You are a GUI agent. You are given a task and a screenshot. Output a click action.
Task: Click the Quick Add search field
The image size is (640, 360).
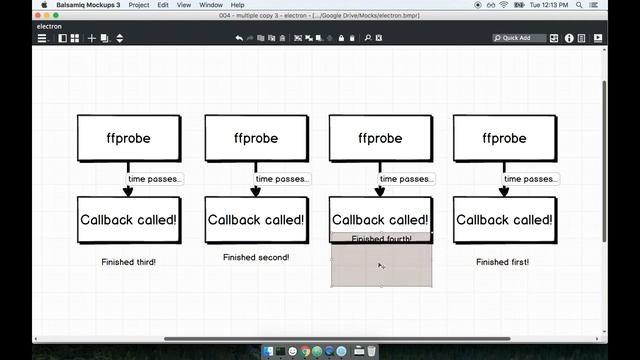click(x=519, y=38)
